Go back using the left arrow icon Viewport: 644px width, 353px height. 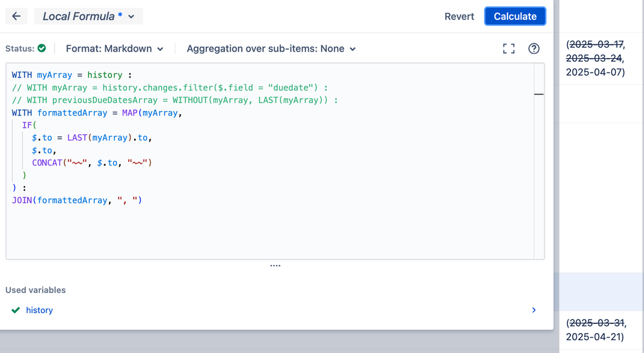pos(16,16)
